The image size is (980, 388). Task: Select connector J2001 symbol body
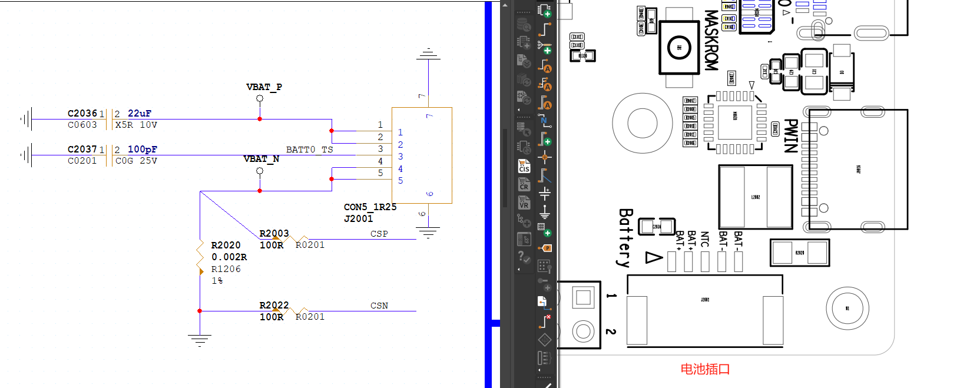422,155
